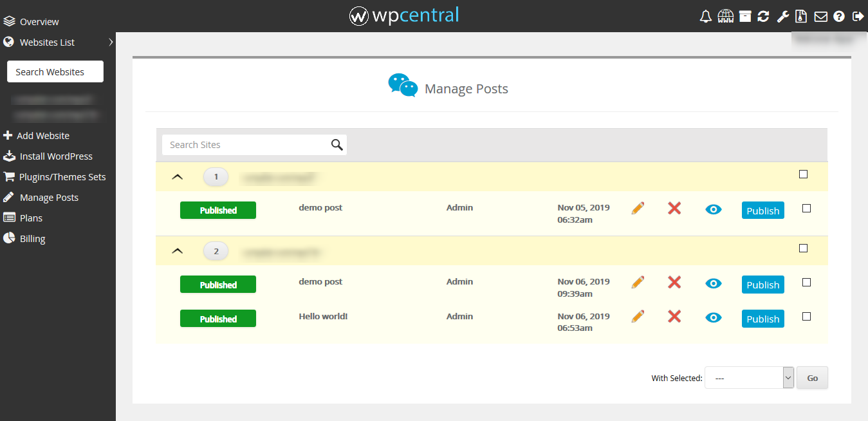
Task: Select all posts of site 2 checkbox
Action: (x=803, y=248)
